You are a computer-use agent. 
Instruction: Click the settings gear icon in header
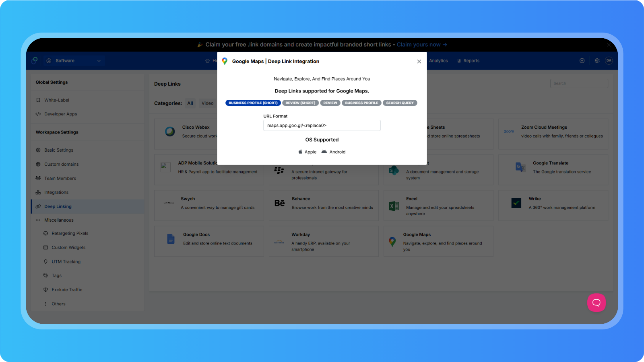[597, 61]
